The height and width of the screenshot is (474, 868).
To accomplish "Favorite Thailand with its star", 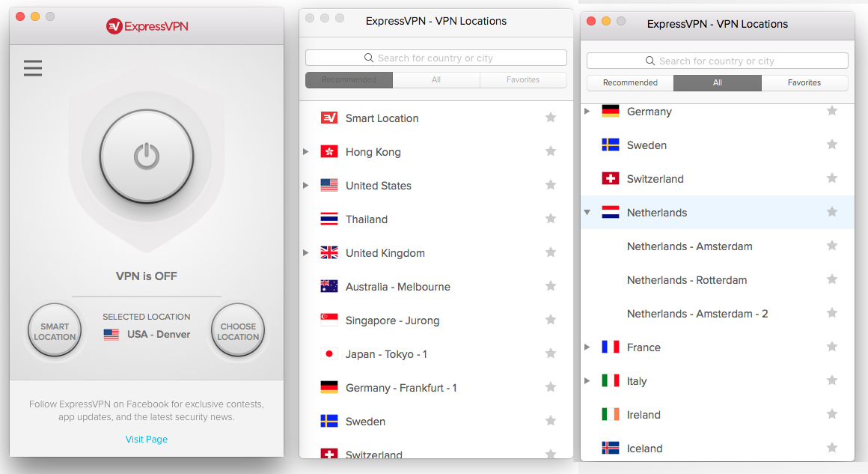I will click(x=550, y=219).
